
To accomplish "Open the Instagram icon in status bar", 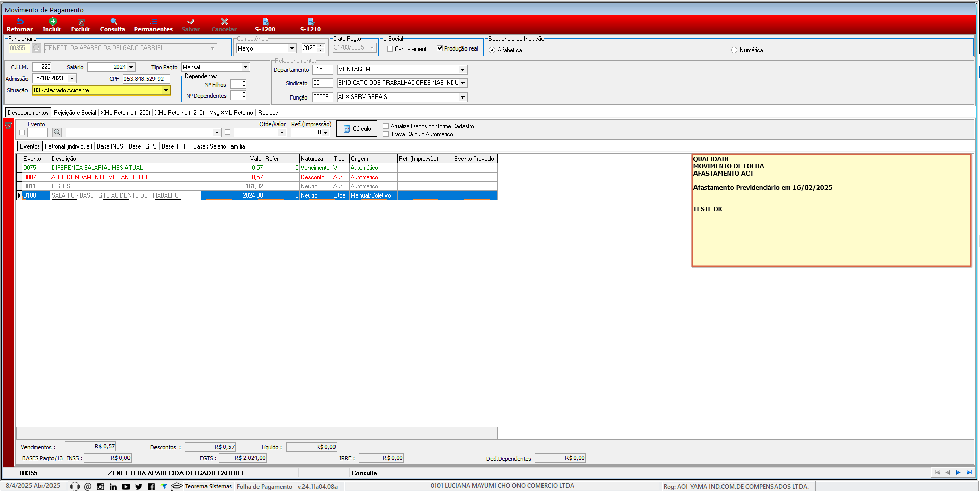I will (100, 487).
